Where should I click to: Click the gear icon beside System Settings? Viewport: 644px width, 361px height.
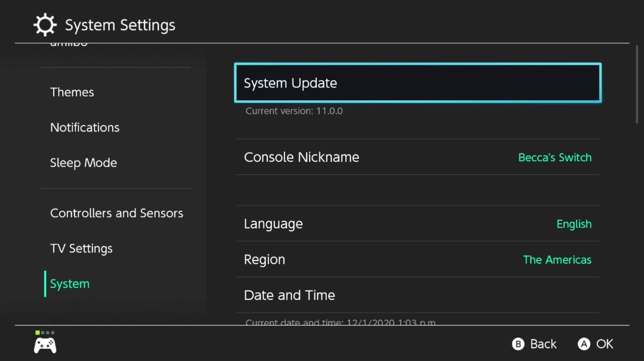pos(45,24)
